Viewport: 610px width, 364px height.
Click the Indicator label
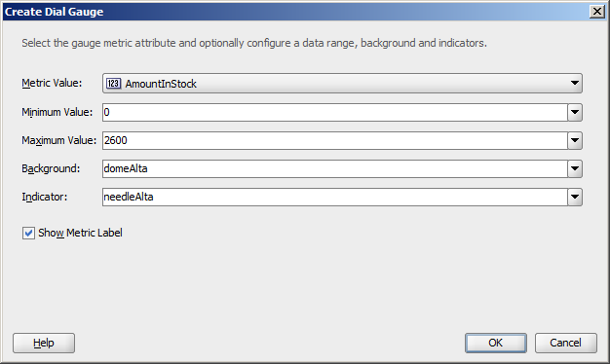[45, 197]
